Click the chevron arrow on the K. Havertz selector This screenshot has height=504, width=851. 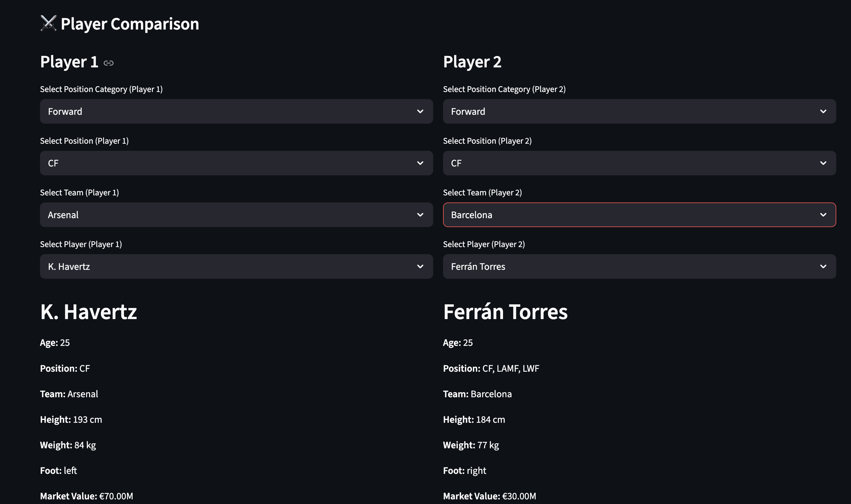[x=420, y=266]
